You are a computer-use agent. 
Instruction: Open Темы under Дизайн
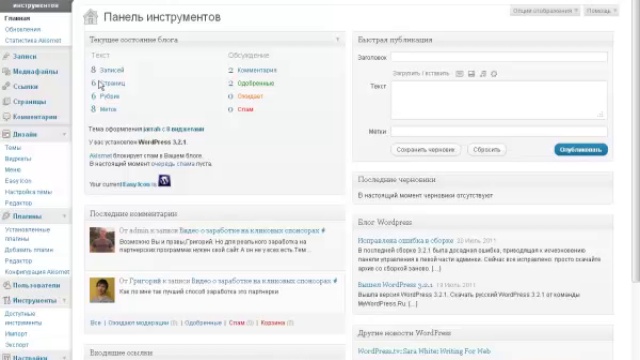(x=13, y=147)
